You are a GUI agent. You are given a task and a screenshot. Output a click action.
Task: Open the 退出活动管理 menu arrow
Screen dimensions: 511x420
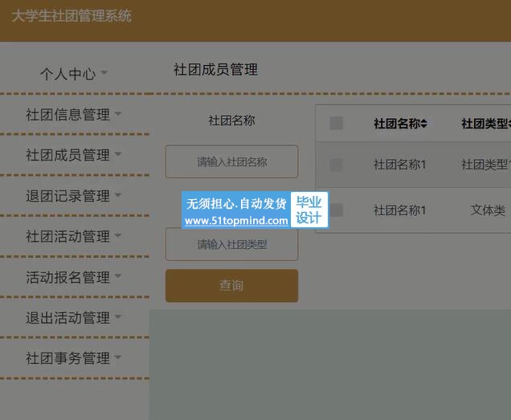(x=118, y=316)
